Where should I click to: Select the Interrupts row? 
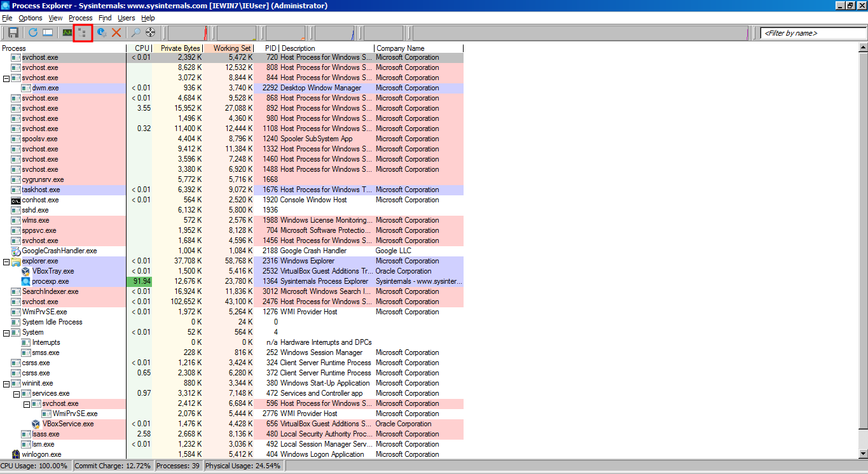coord(231,342)
